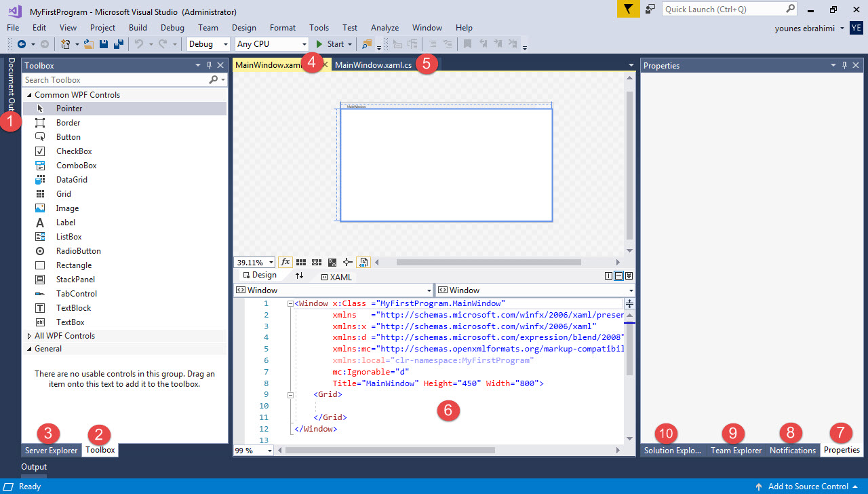Open the Debug menu
This screenshot has width=868, height=494.
(172, 28)
